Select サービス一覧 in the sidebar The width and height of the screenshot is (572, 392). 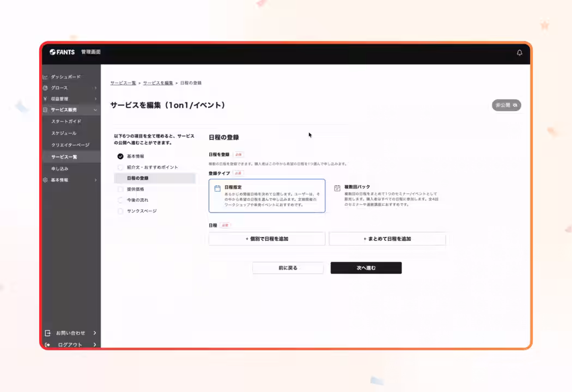tap(64, 157)
